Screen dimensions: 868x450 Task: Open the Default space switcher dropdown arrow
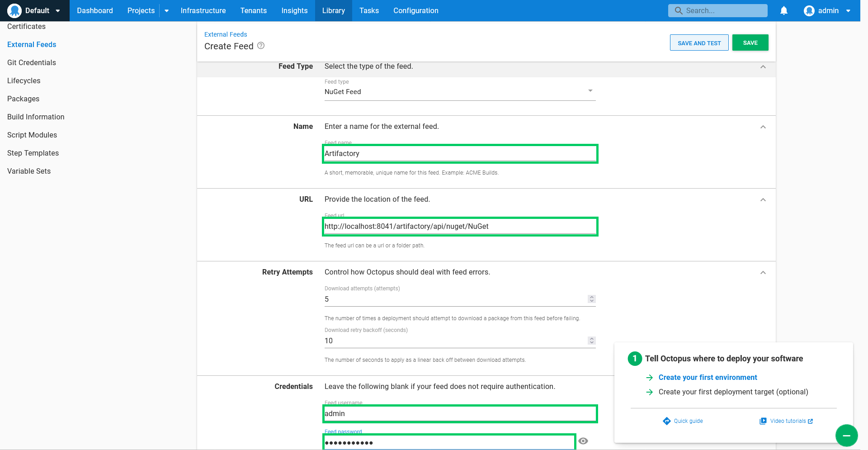[x=58, y=11]
